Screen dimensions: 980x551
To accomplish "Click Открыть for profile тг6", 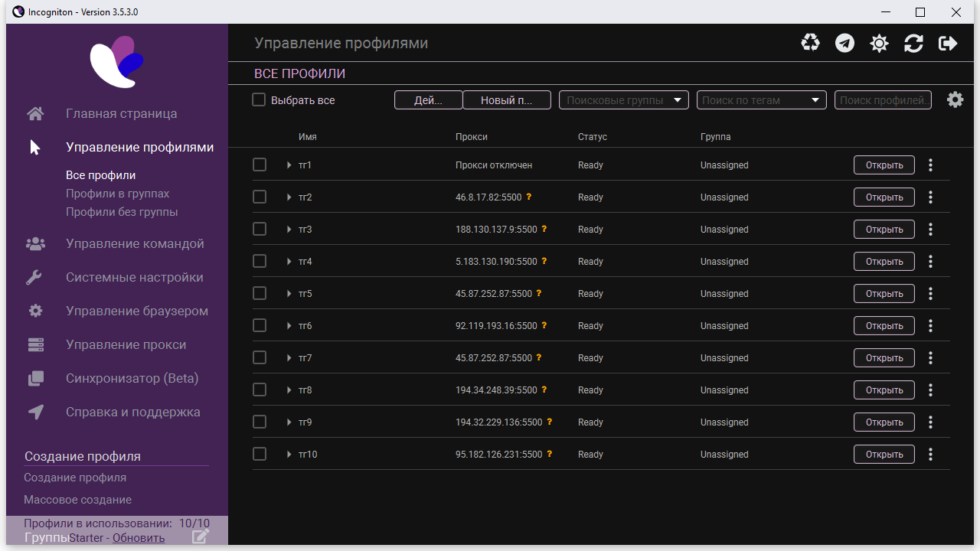I will (884, 325).
